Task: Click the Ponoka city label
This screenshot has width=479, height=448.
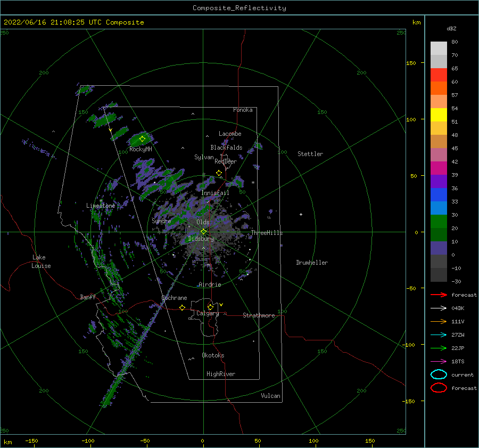Action: (x=243, y=110)
